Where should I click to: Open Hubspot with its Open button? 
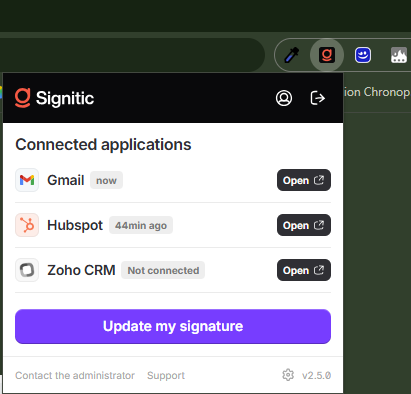tap(304, 225)
